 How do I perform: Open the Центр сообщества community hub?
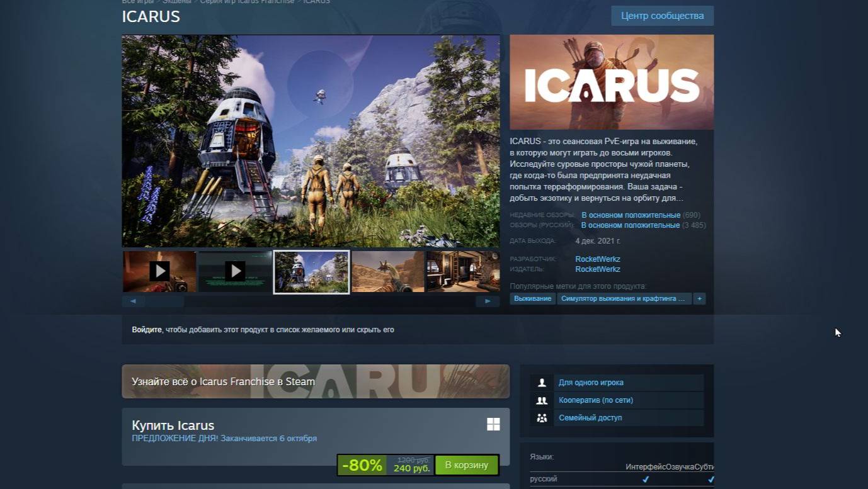pos(662,16)
